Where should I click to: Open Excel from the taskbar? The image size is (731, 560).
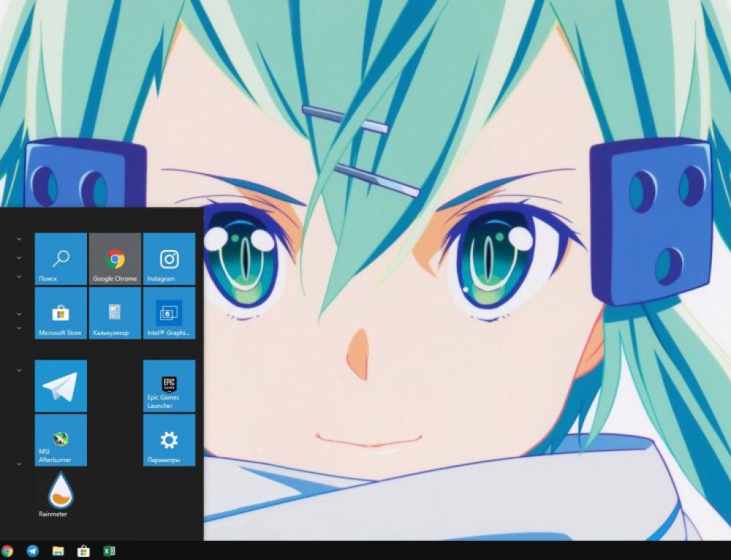tap(110, 550)
